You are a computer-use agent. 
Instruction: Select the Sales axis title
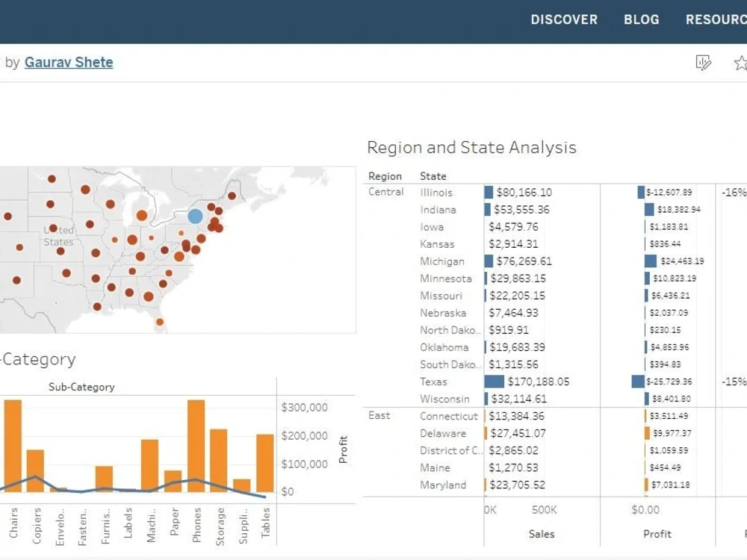[x=541, y=534]
